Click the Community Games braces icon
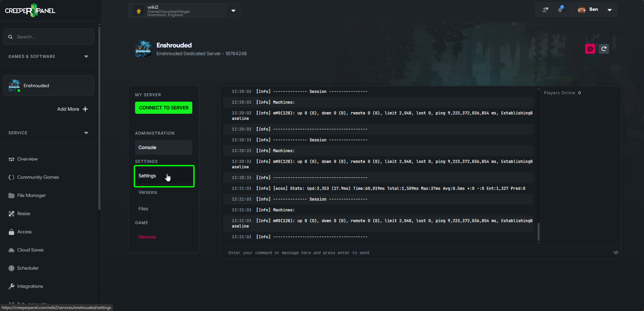This screenshot has width=644, height=311. pyautogui.click(x=11, y=177)
